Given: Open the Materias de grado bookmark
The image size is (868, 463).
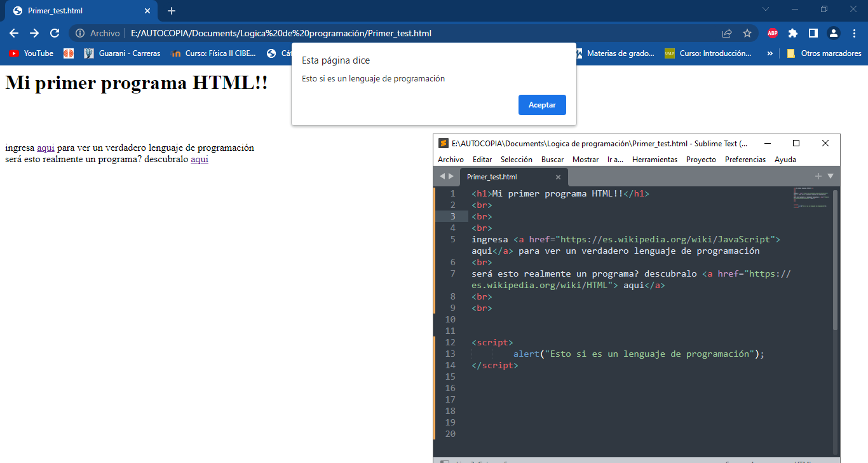Looking at the screenshot, I should pyautogui.click(x=614, y=53).
